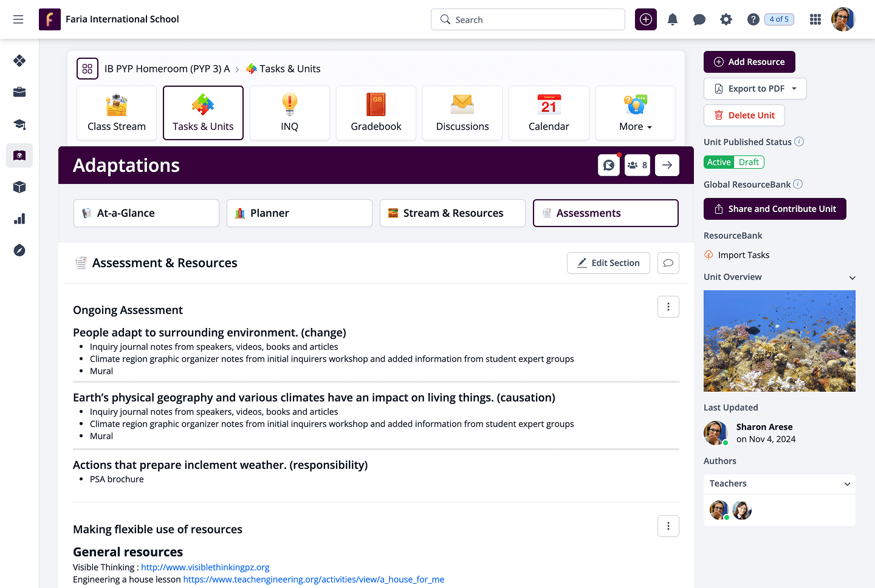Go to next unit arrow
This screenshot has height=588, width=875.
click(667, 165)
